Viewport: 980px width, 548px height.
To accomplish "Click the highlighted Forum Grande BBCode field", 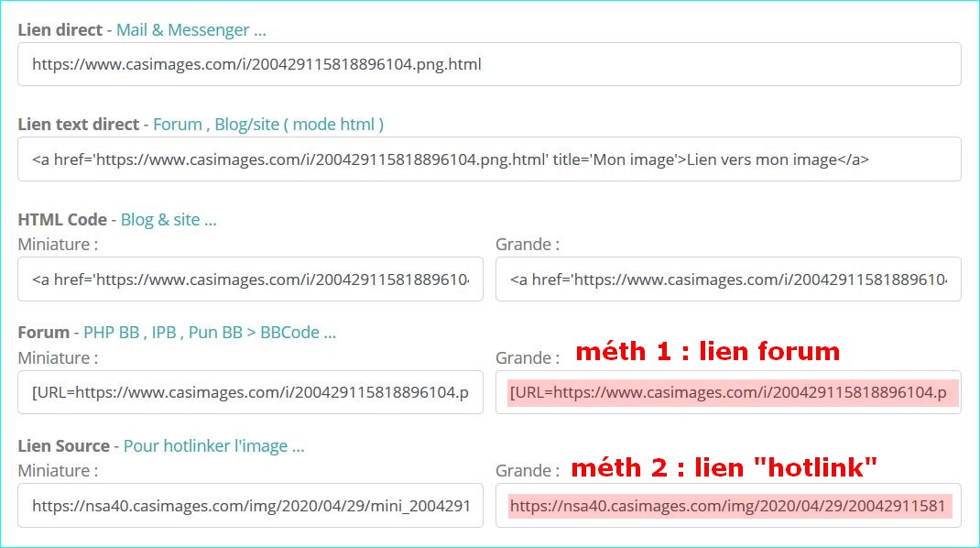I will [x=728, y=393].
